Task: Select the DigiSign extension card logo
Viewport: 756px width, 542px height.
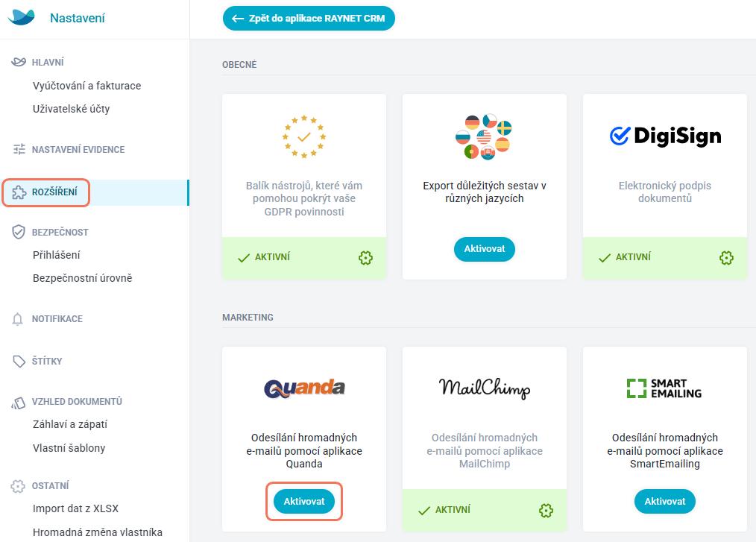Action: click(x=665, y=136)
